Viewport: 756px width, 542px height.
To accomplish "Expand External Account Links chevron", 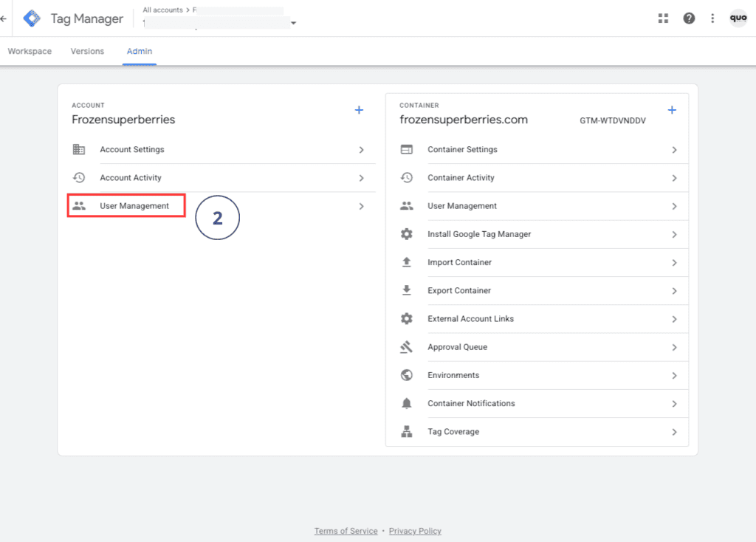I will [x=674, y=319].
